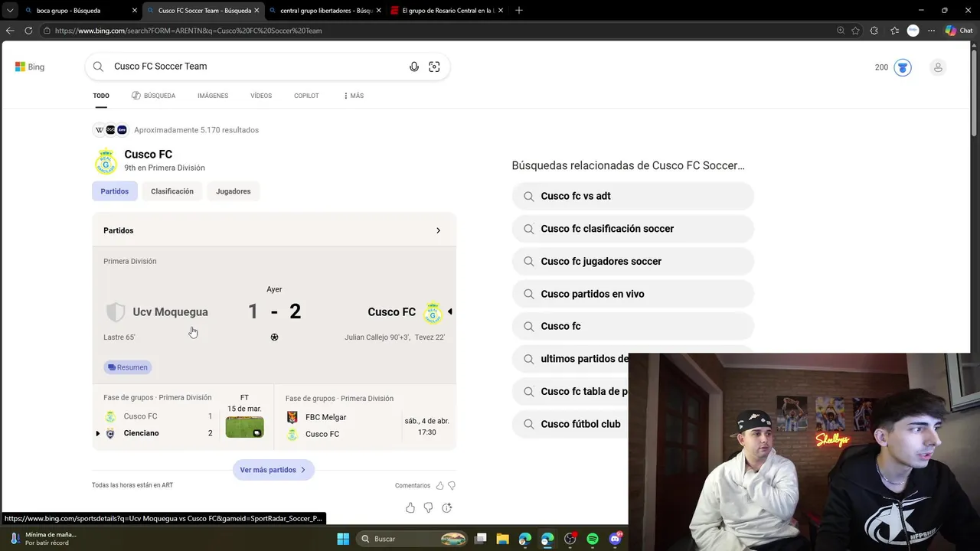The image size is (980, 551).
Task: Open visual search camera icon
Action: [x=434, y=67]
